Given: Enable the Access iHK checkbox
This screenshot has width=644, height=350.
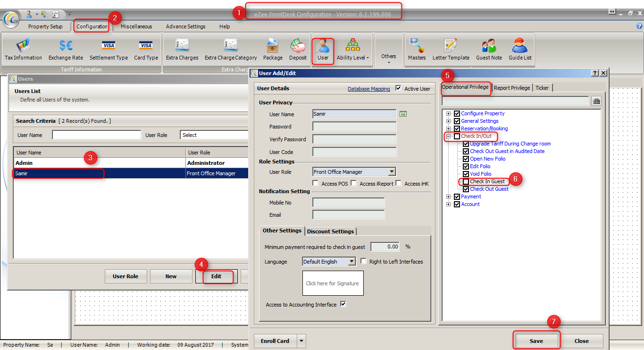Looking at the screenshot, I should [399, 183].
